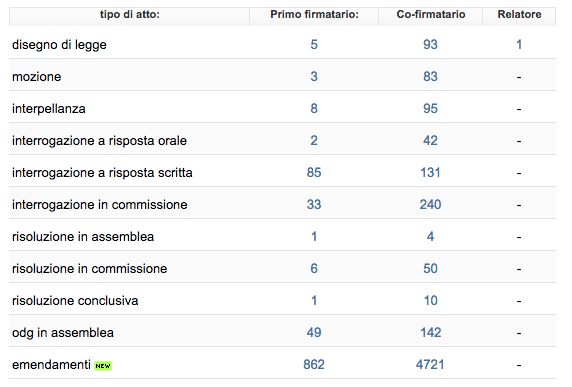This screenshot has width=572, height=387.
Task: Click the Primo firmatario column header
Action: point(314,15)
